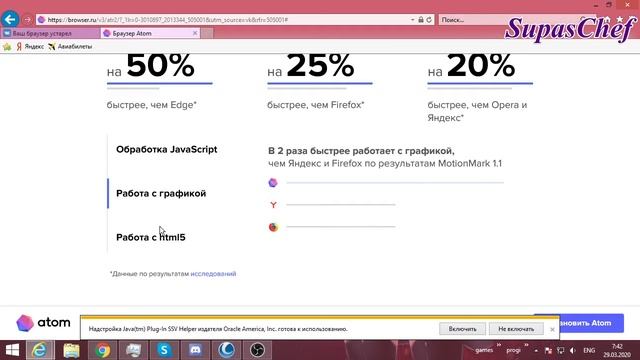Click the atom logo in the footer bar

43,323
